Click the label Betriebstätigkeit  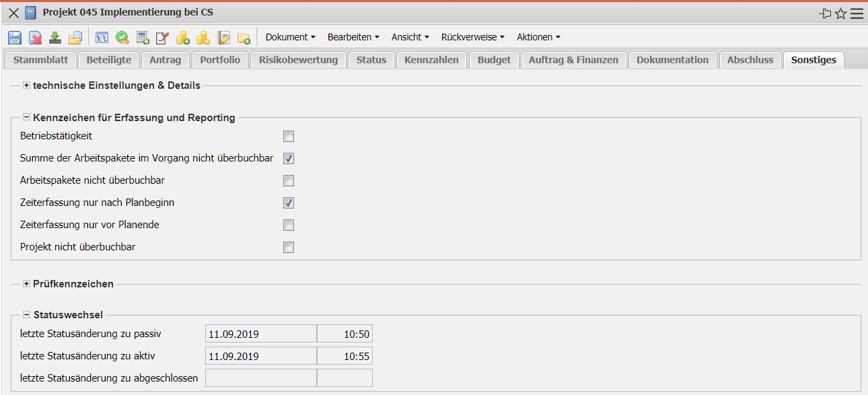(x=57, y=136)
